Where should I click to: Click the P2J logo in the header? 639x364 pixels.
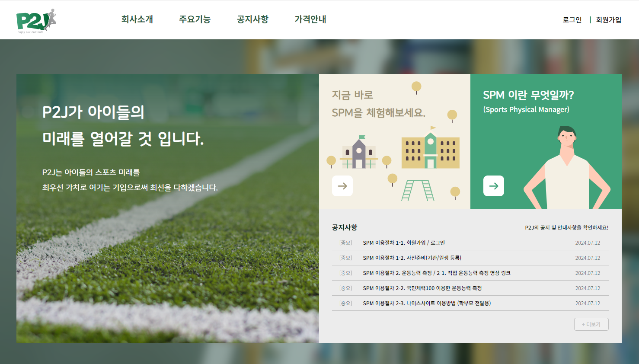click(x=36, y=21)
